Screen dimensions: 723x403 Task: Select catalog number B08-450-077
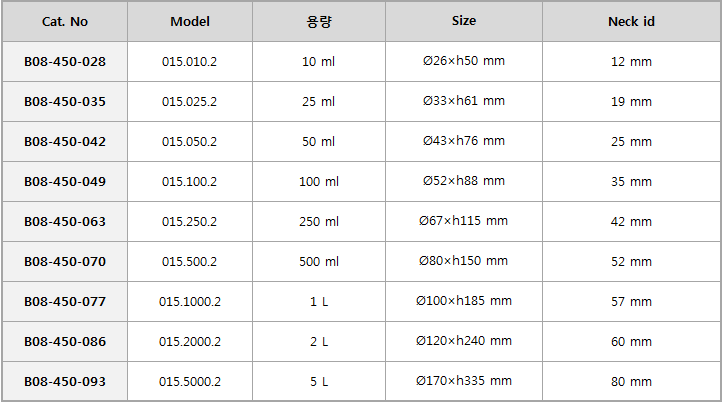65,302
